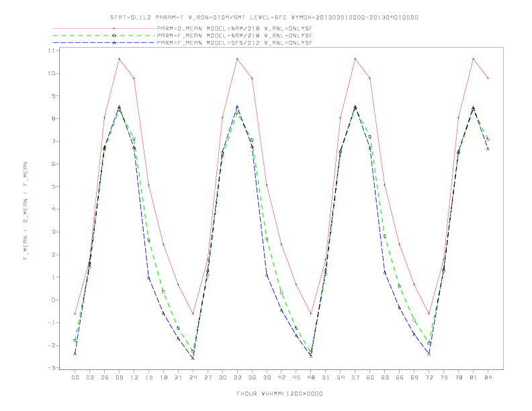The height and width of the screenshot is (411, 532).
Task: Click x-axis tick label 78
Action: 459,377
